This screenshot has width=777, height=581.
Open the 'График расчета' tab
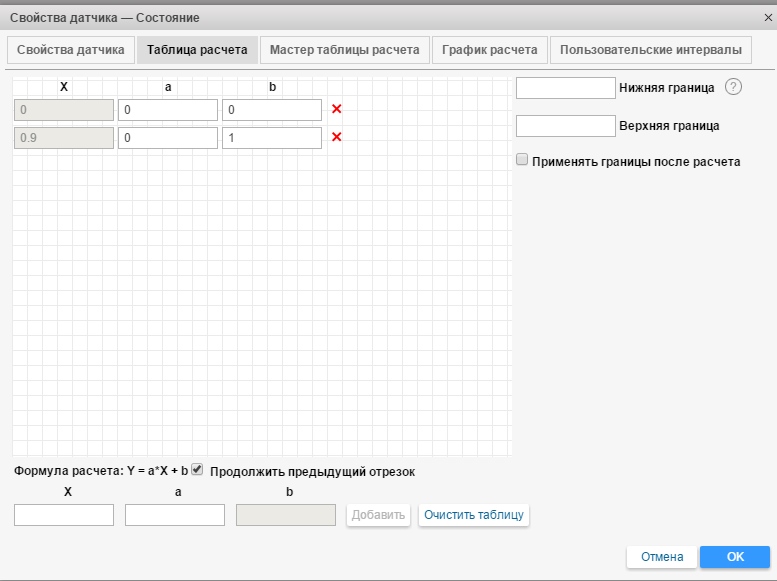pyautogui.click(x=490, y=50)
